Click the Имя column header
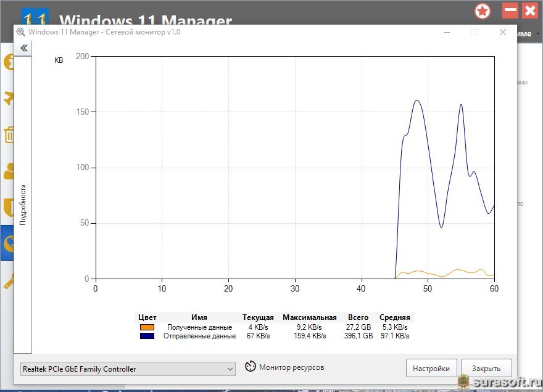 199,317
